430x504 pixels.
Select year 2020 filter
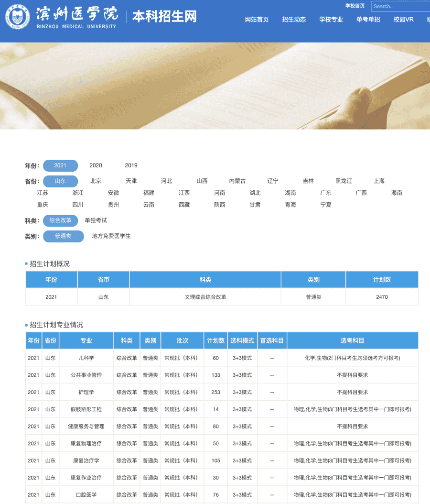tap(96, 165)
